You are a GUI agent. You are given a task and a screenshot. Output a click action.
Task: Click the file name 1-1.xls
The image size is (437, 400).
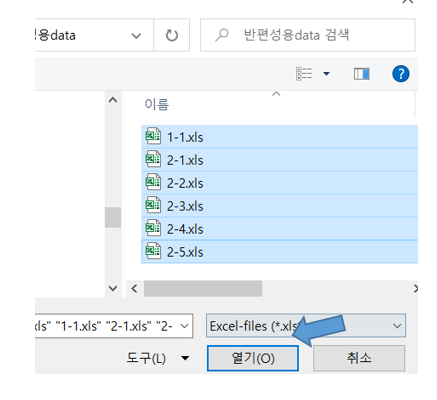click(x=185, y=137)
